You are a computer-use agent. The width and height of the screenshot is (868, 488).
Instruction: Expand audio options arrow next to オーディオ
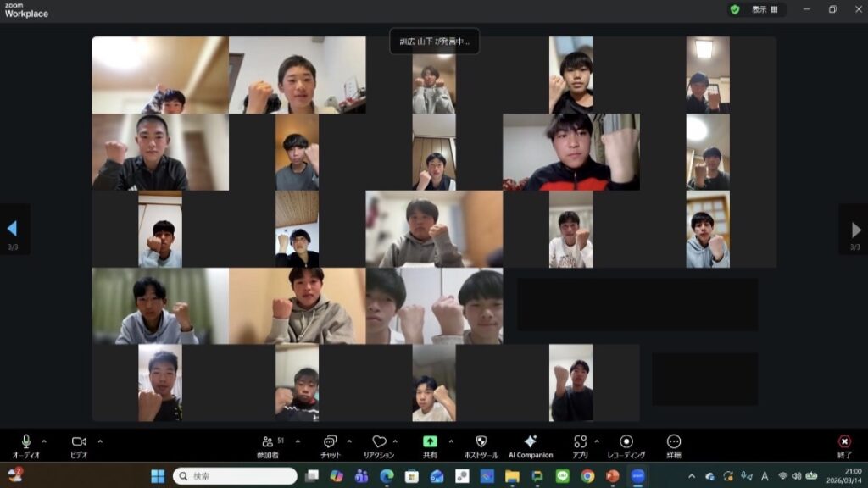point(44,441)
